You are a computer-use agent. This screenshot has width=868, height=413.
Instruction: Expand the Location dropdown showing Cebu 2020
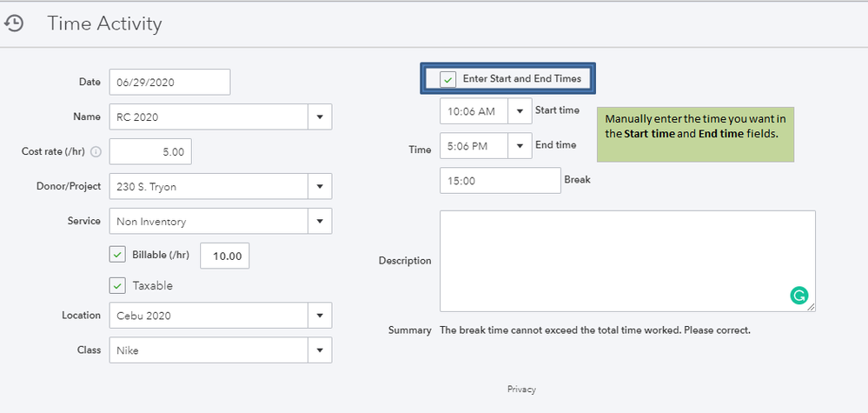(x=319, y=316)
